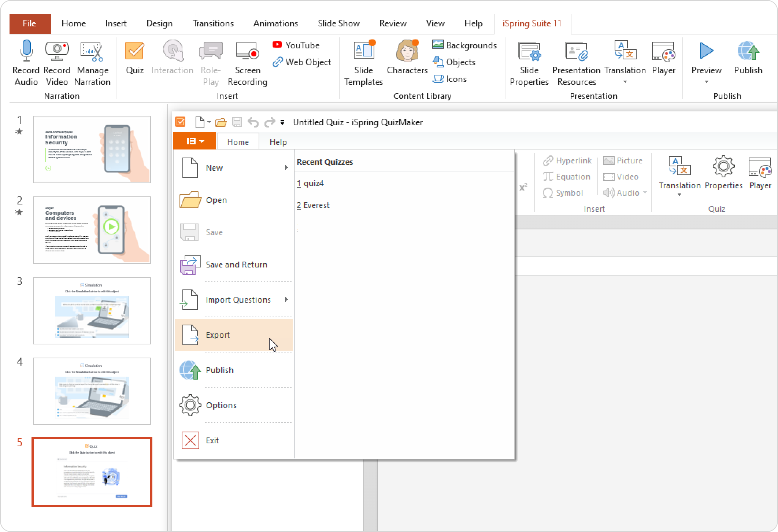The width and height of the screenshot is (778, 532).
Task: Open the Audio dropdown arrow
Action: [x=645, y=192]
